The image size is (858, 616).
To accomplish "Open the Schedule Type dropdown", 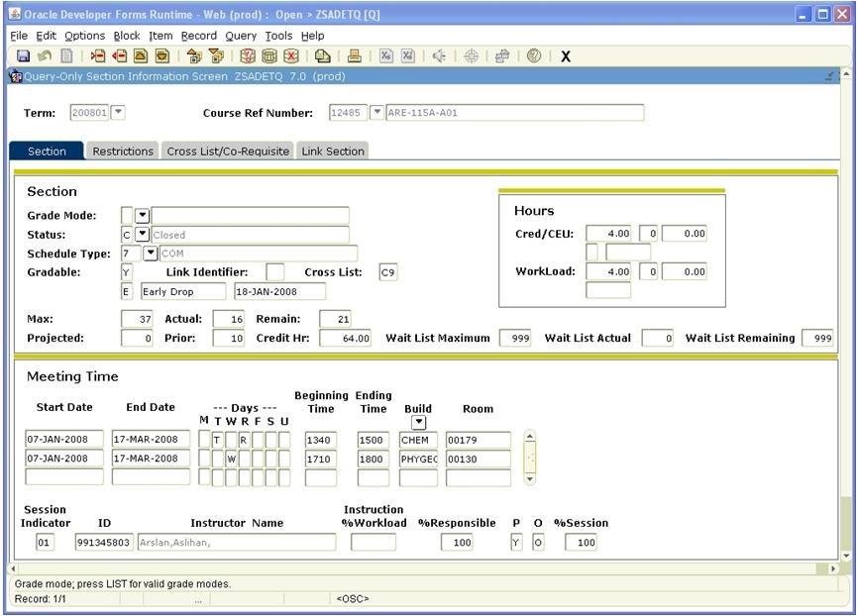I will [151, 254].
